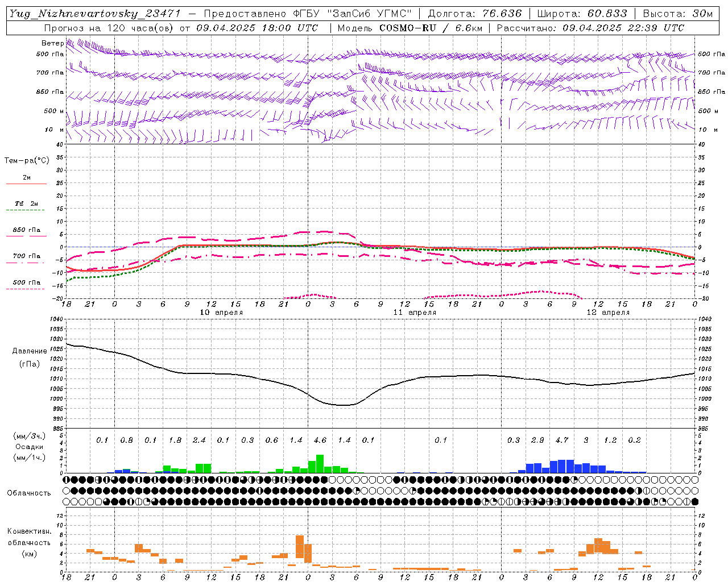Click the Долгота: 76.636 value
Image resolution: width=728 pixels, height=582 pixels.
click(x=475, y=14)
